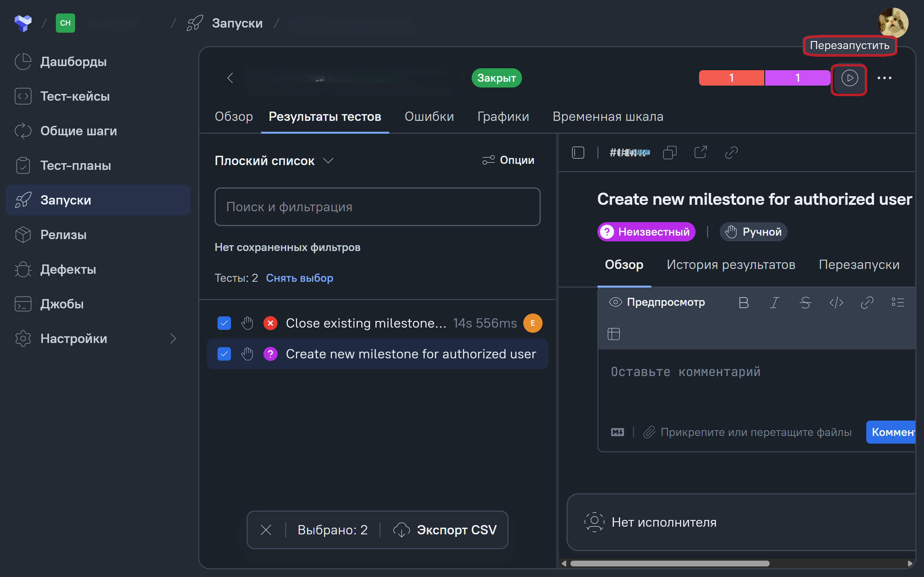Open the Опции options panel
Screen dimensions: 924x577
coord(508,160)
